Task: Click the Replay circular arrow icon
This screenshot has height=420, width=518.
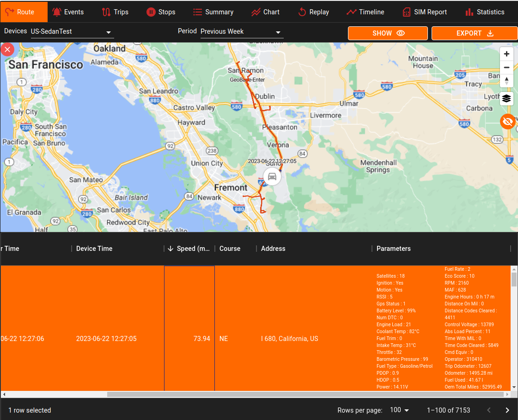Action: [x=302, y=12]
